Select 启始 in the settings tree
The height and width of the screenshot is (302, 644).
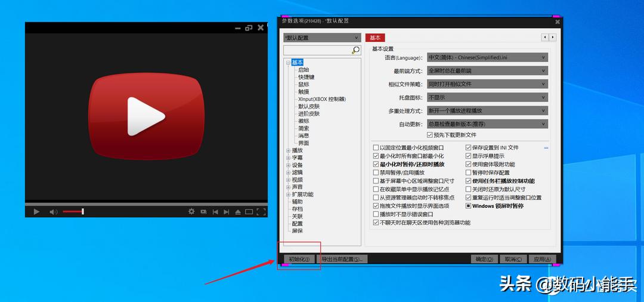point(304,70)
